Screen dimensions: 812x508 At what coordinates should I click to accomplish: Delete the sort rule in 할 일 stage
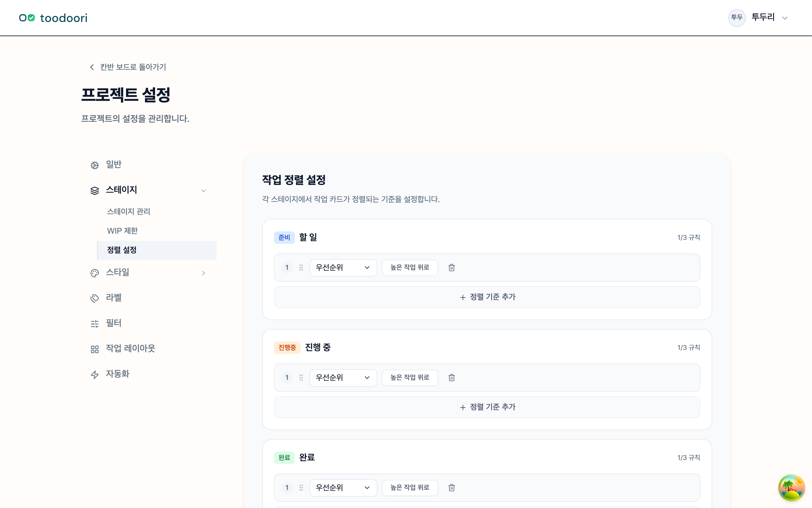(x=452, y=268)
